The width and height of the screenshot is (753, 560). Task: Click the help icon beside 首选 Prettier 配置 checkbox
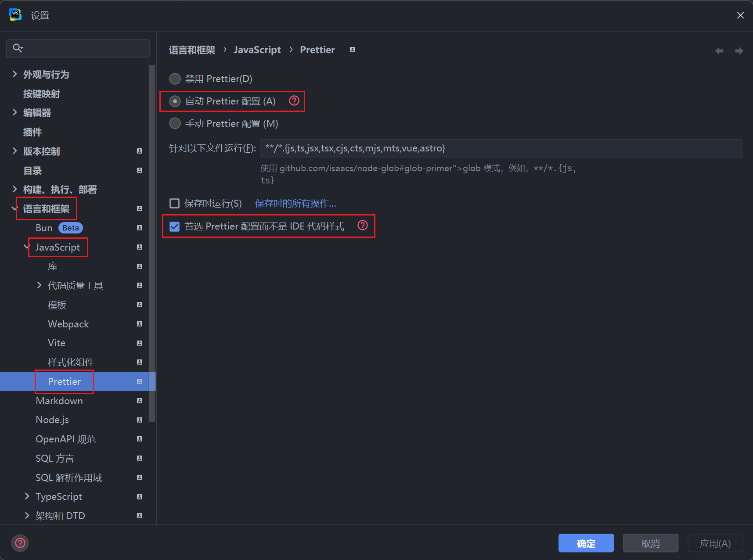[362, 226]
